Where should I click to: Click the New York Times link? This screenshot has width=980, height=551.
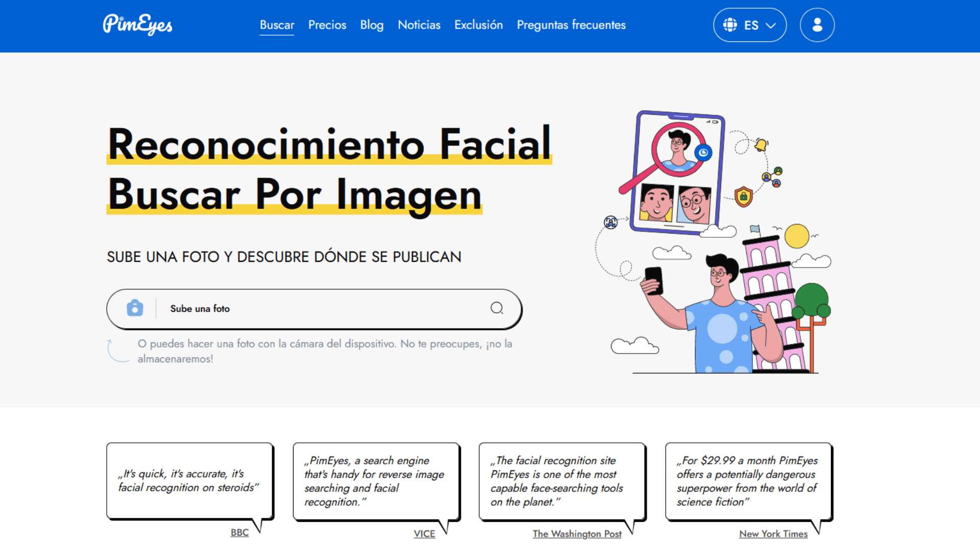click(x=773, y=534)
